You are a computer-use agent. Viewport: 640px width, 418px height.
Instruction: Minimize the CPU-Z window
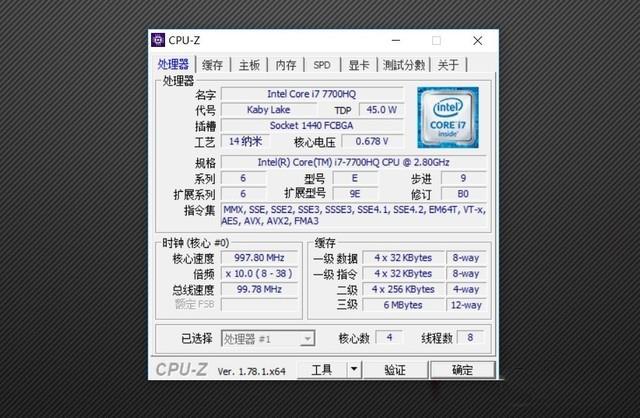tap(396, 40)
